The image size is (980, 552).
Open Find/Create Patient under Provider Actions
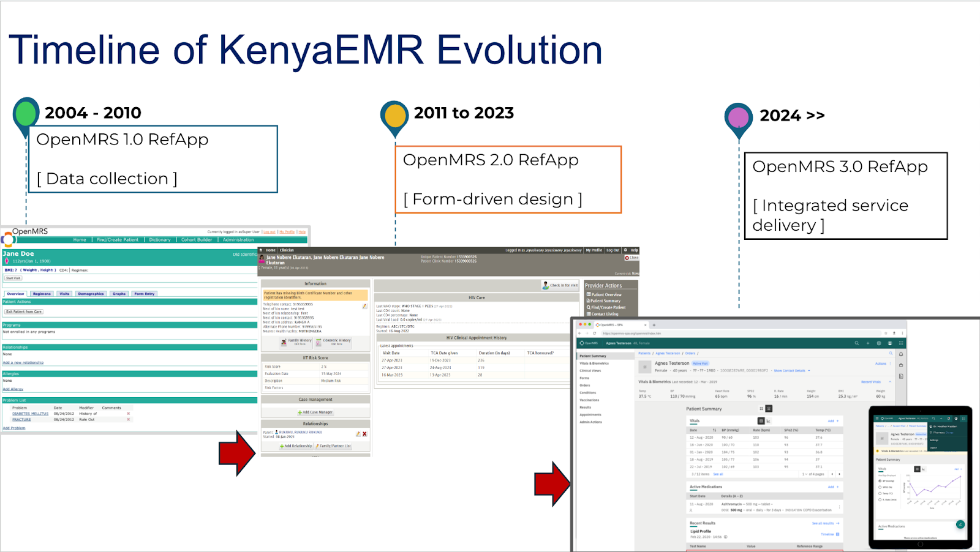(606, 307)
